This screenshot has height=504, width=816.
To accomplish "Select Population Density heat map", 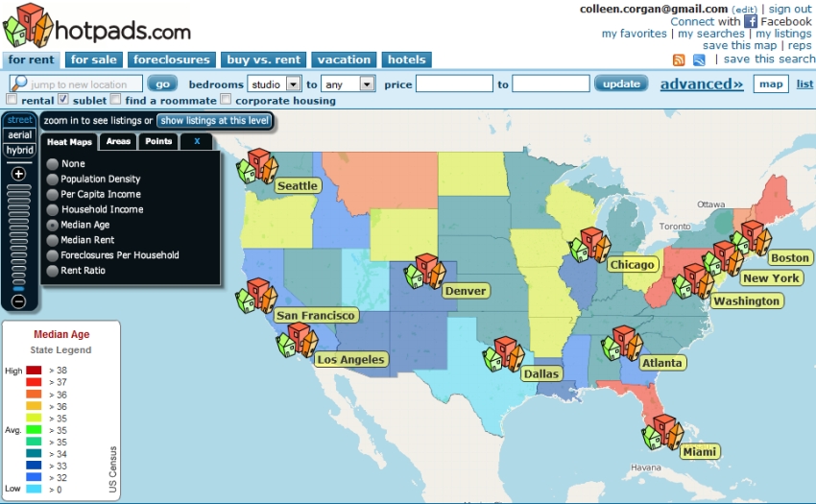I will coord(52,180).
